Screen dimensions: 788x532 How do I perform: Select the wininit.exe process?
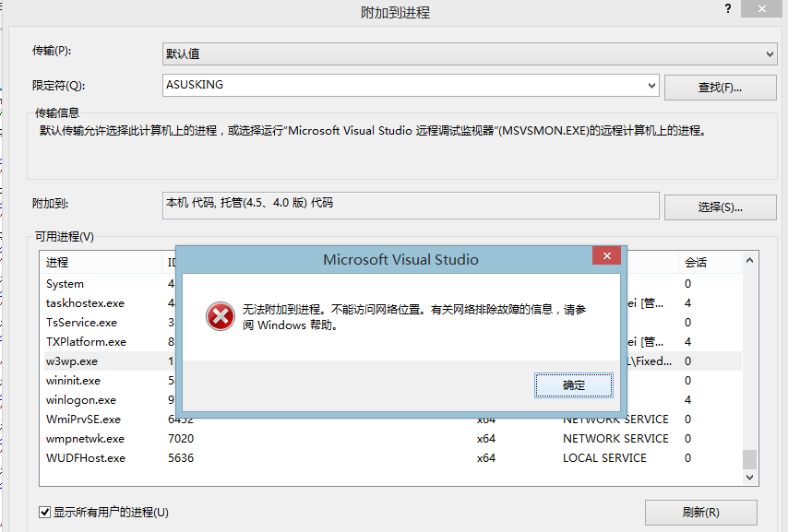(73, 380)
